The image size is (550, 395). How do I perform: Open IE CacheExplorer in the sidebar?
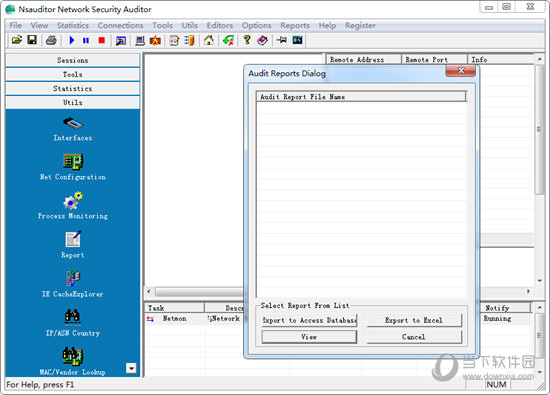[73, 284]
